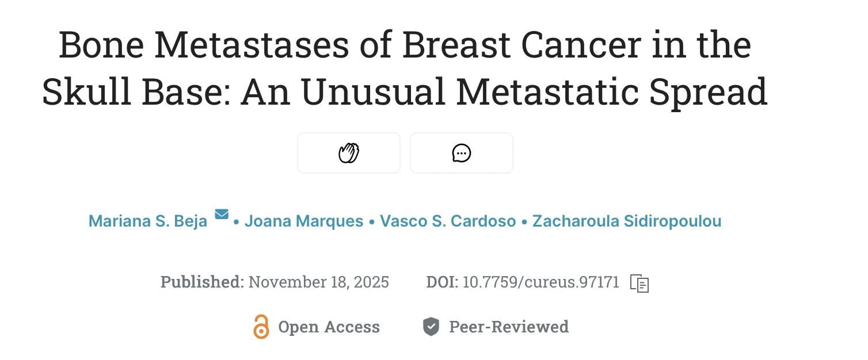Click the Open Access label text
Image resolution: width=868 pixels, height=360 pixels.
click(329, 327)
